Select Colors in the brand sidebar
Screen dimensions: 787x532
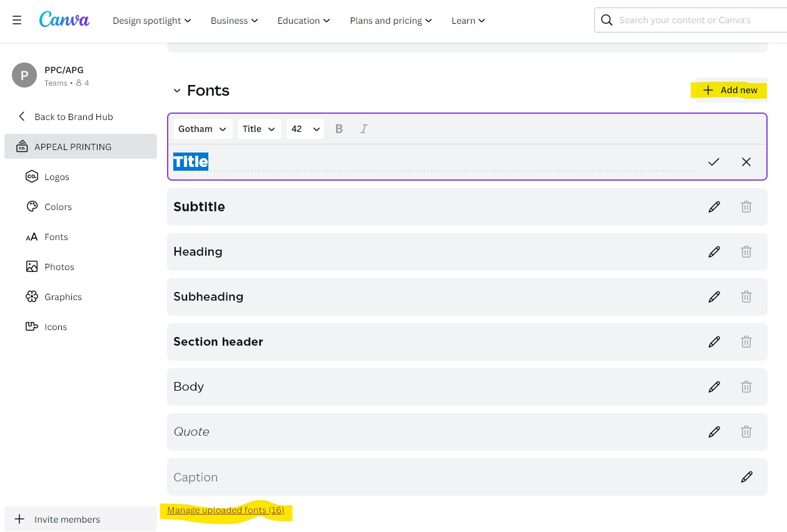pos(58,207)
